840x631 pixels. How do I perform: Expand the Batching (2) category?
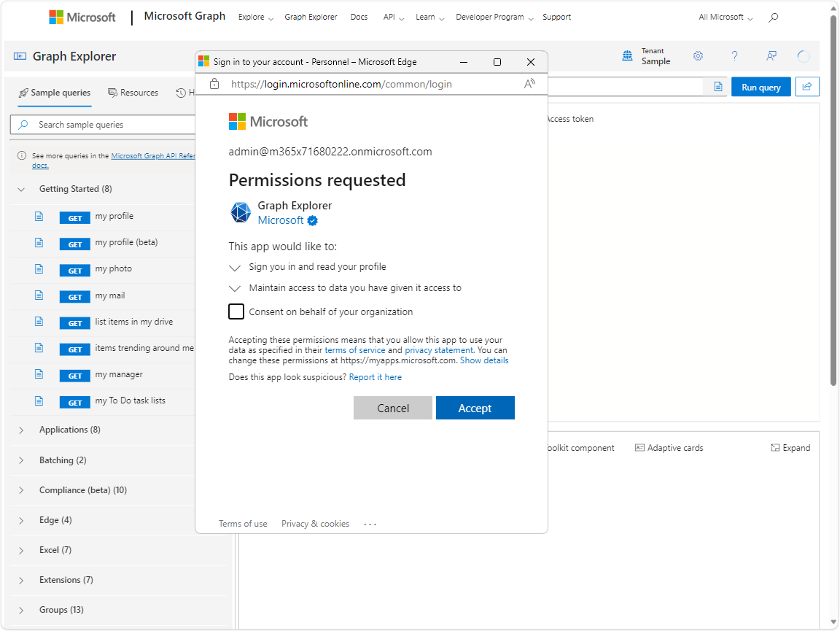point(21,460)
